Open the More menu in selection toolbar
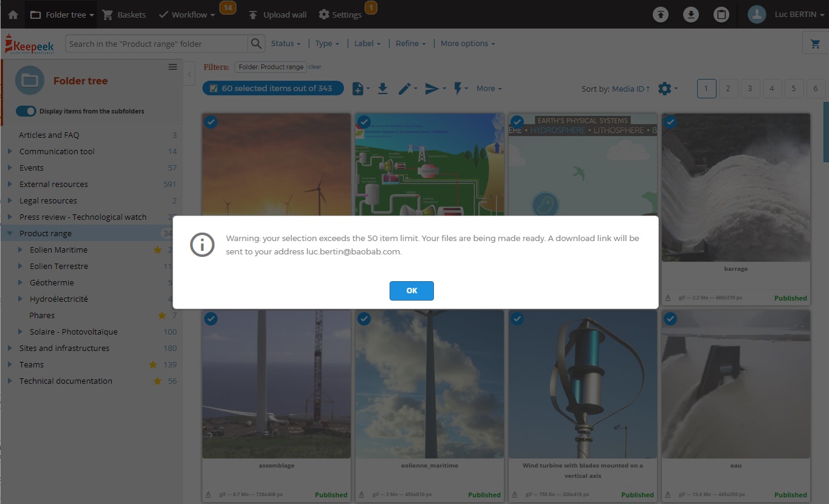This screenshot has height=504, width=829. [x=489, y=89]
